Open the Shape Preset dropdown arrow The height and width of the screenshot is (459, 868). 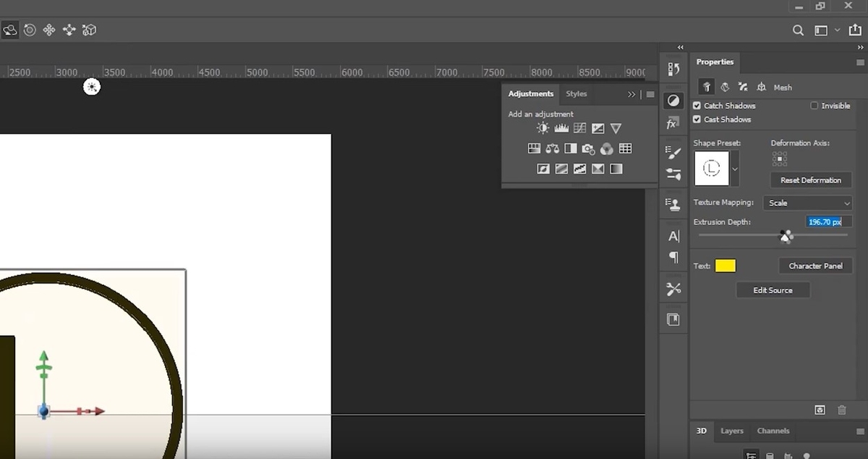(736, 169)
